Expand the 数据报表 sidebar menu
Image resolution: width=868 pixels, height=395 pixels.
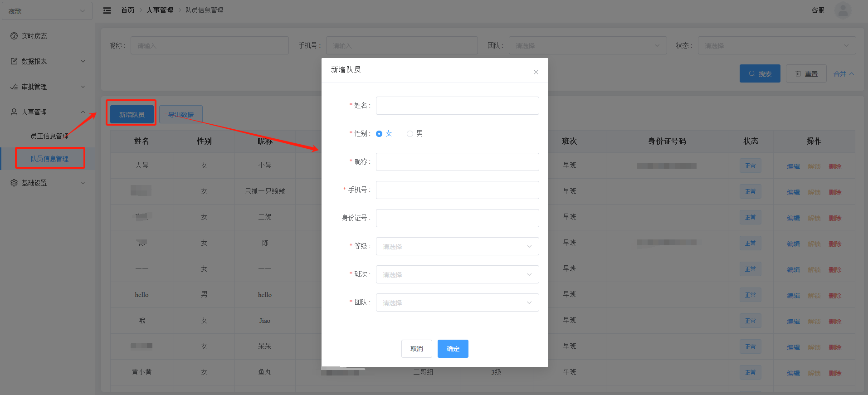[48, 61]
